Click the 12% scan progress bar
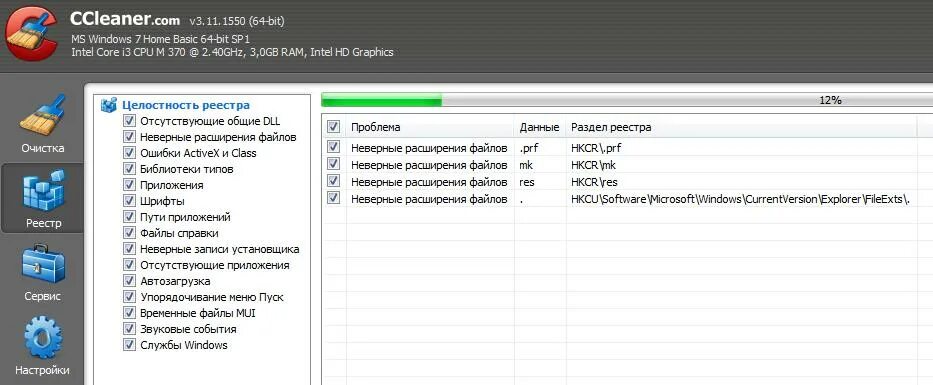 click(x=627, y=100)
